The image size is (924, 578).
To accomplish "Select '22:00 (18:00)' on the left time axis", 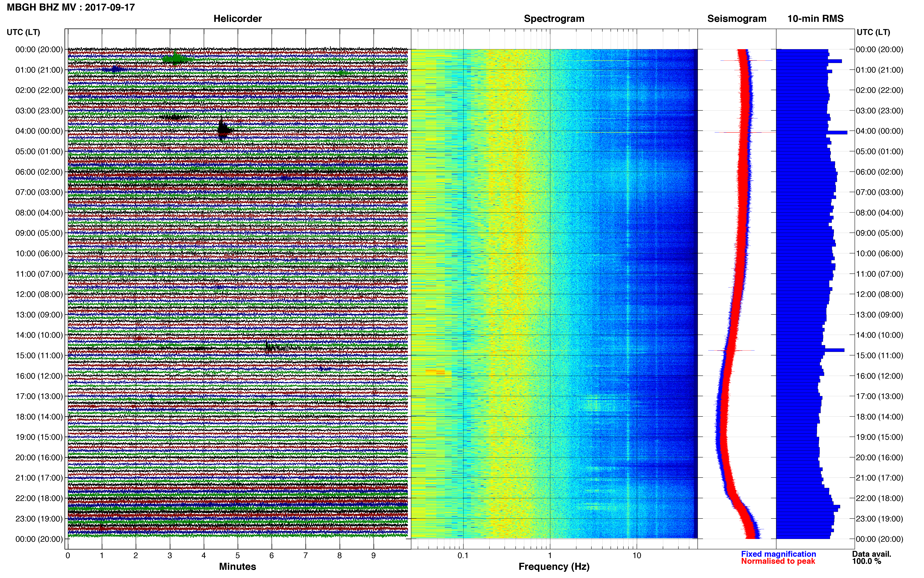I will (x=39, y=498).
